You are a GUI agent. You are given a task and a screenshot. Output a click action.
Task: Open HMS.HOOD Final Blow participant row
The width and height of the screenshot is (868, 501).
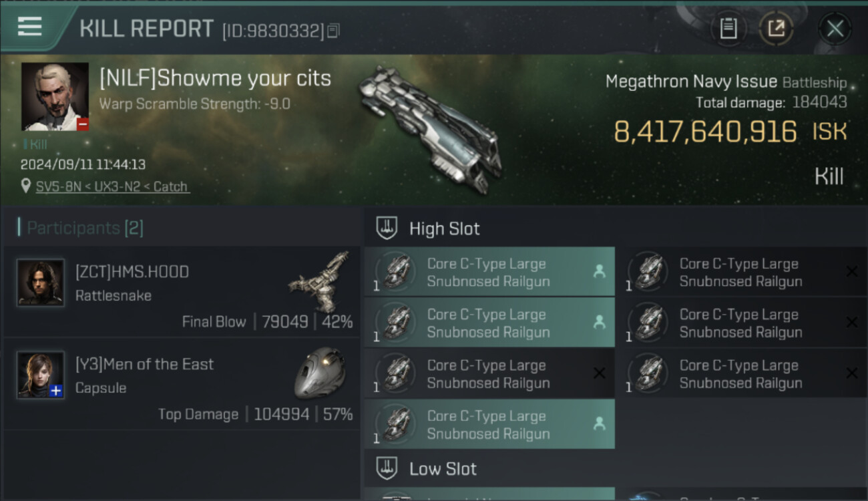click(x=182, y=292)
